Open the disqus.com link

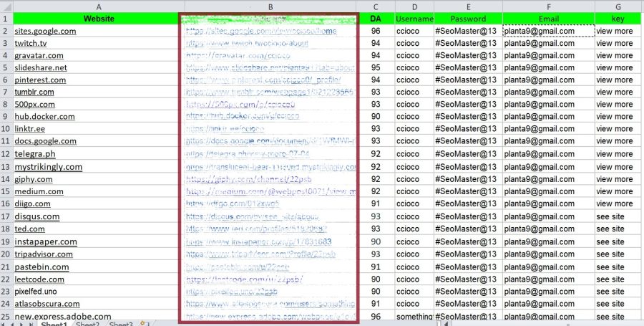pos(37,216)
